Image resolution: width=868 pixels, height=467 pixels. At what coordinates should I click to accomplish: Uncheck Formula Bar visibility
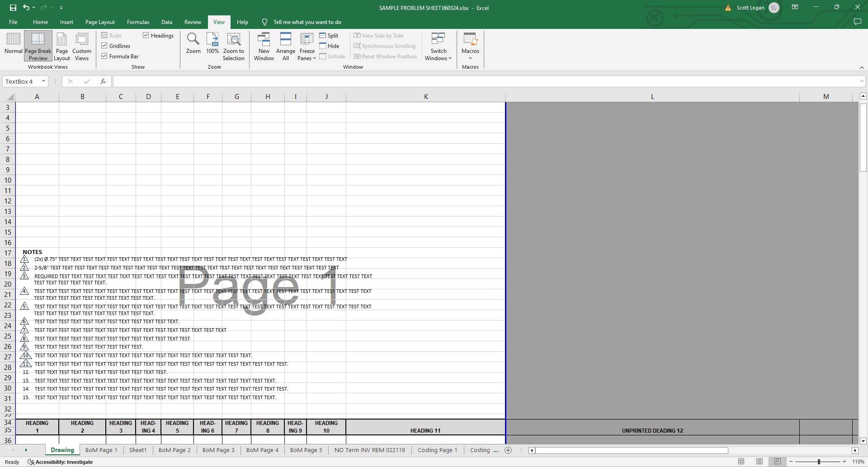pyautogui.click(x=104, y=56)
